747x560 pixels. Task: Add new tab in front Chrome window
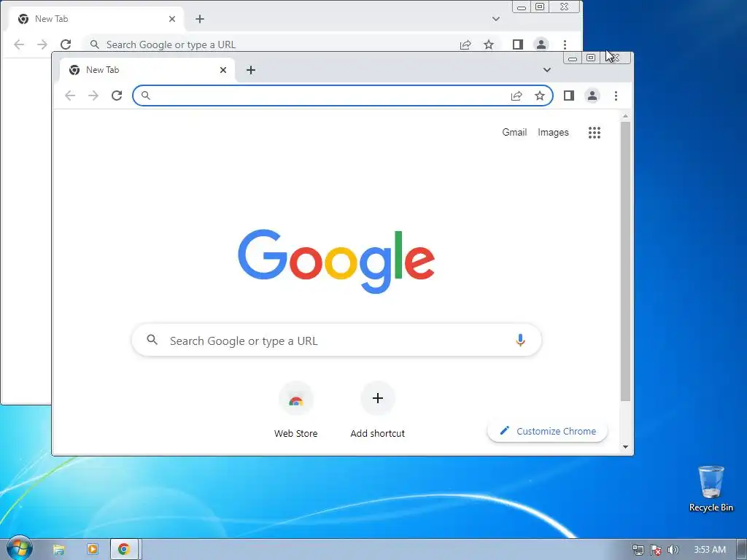pyautogui.click(x=251, y=70)
